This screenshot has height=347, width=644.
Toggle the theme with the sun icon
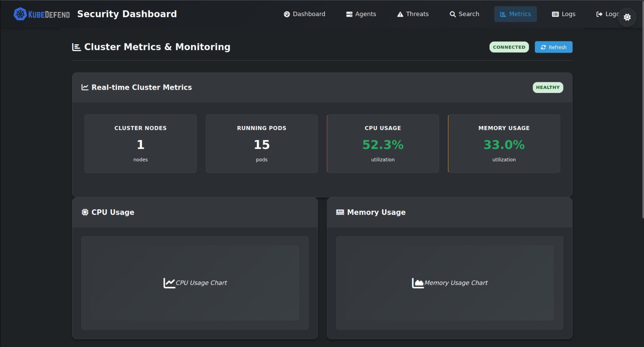(x=627, y=17)
